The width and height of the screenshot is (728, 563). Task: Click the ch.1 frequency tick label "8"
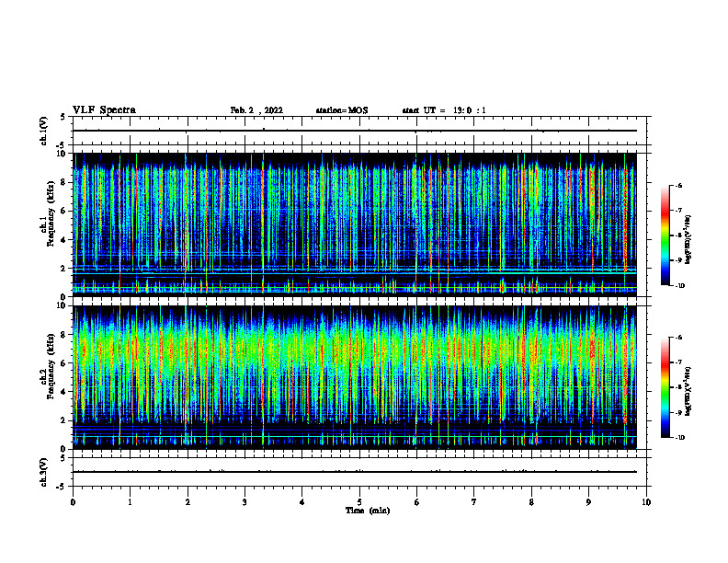point(63,182)
